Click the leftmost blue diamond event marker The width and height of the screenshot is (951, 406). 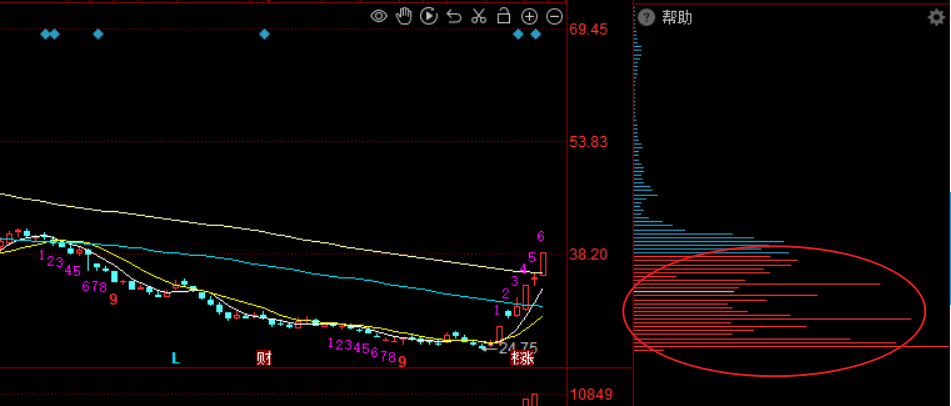(45, 34)
